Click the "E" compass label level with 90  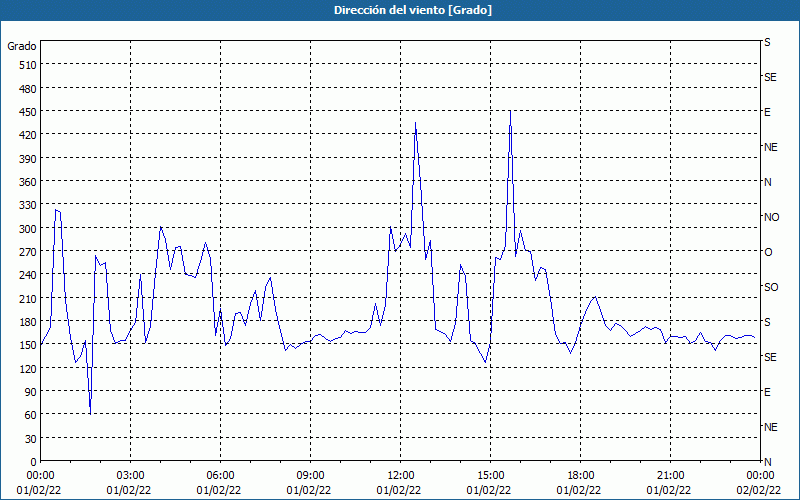[x=767, y=392]
